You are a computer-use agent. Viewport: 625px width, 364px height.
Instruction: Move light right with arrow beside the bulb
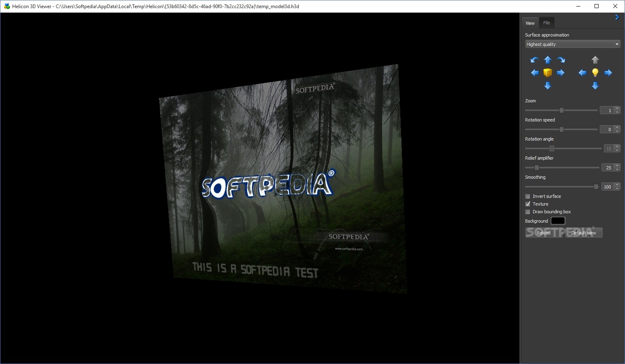(x=608, y=73)
